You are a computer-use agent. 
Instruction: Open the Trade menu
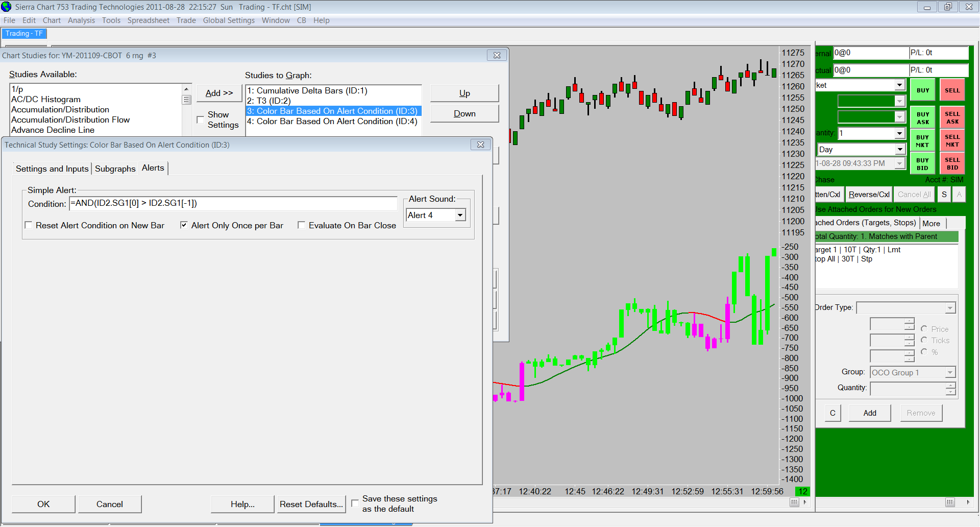click(x=186, y=20)
